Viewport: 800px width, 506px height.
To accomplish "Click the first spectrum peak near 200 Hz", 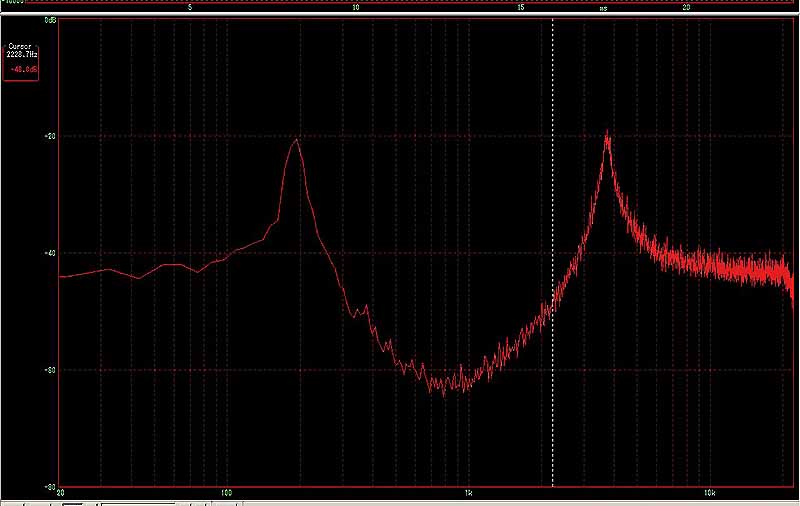I will [x=296, y=139].
